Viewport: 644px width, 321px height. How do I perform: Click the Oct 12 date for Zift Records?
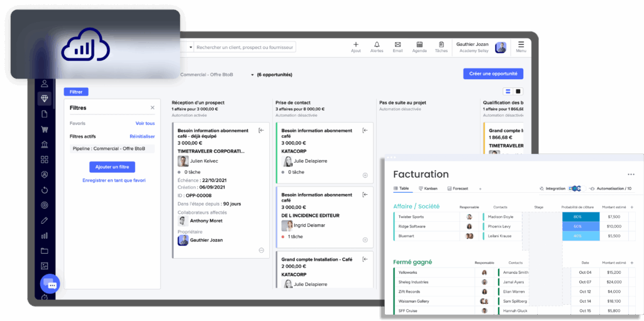pos(585,292)
